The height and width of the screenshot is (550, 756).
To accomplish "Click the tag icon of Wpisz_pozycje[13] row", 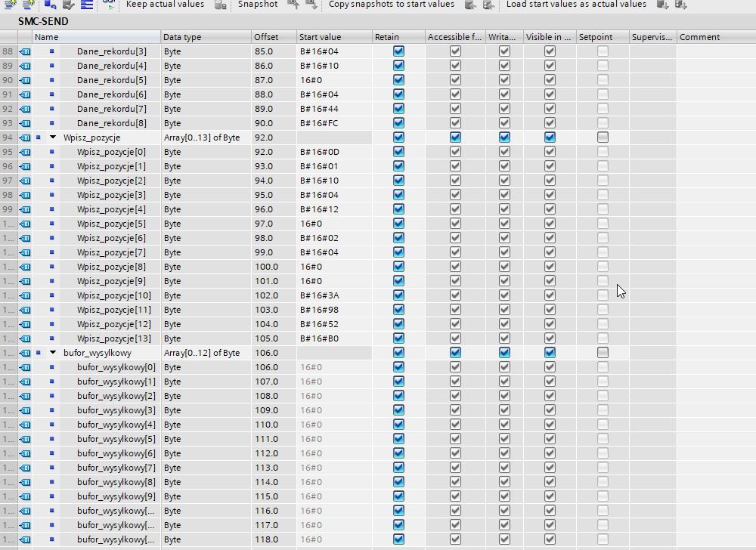I will point(25,338).
